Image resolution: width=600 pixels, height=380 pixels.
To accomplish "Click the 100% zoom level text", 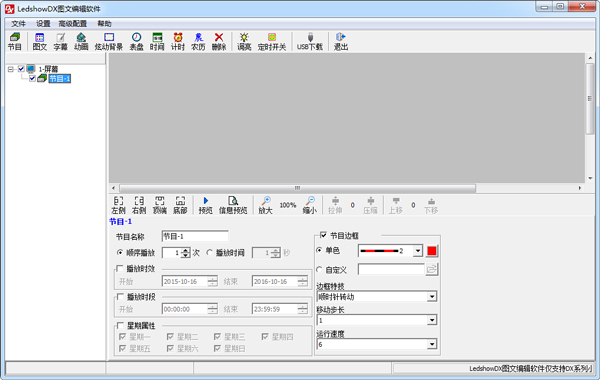I will (x=288, y=205).
